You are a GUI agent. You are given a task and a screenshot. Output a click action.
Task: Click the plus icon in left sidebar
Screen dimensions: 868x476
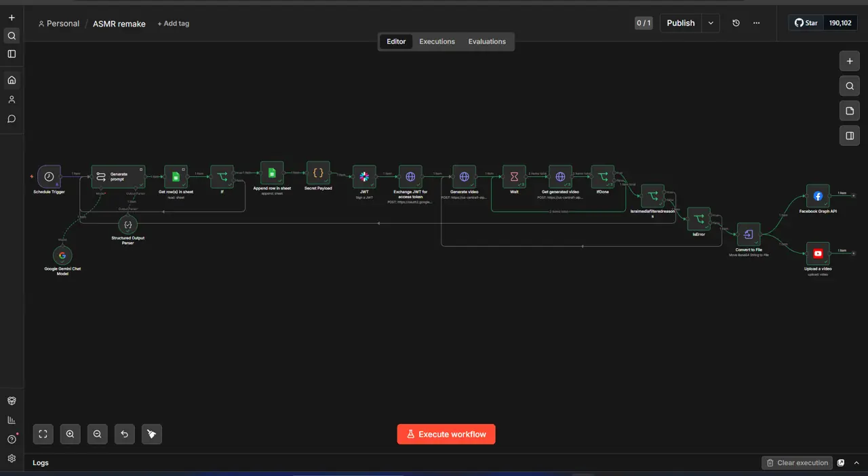(x=12, y=18)
